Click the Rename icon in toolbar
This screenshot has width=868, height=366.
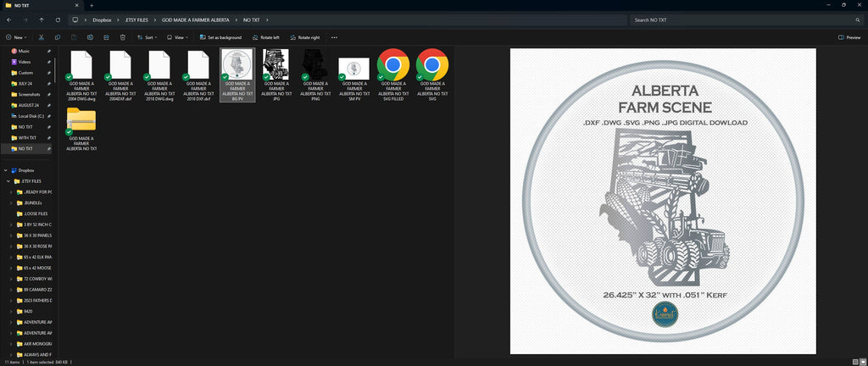click(x=90, y=37)
